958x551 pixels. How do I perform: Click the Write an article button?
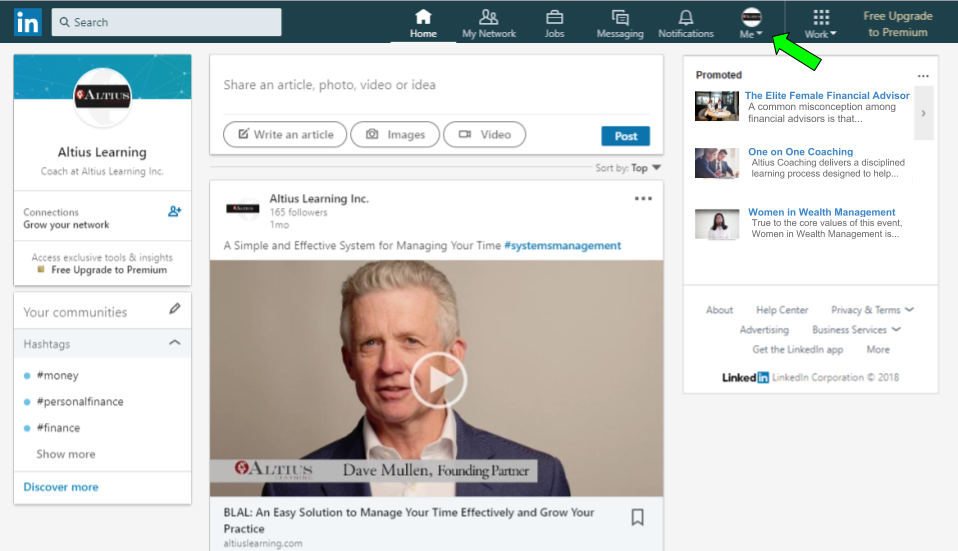pyautogui.click(x=285, y=135)
